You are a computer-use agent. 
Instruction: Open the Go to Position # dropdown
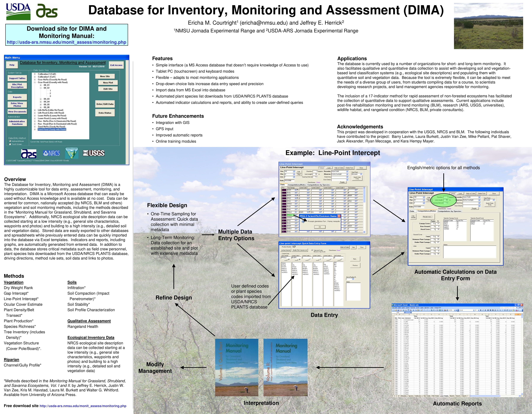(353, 279)
